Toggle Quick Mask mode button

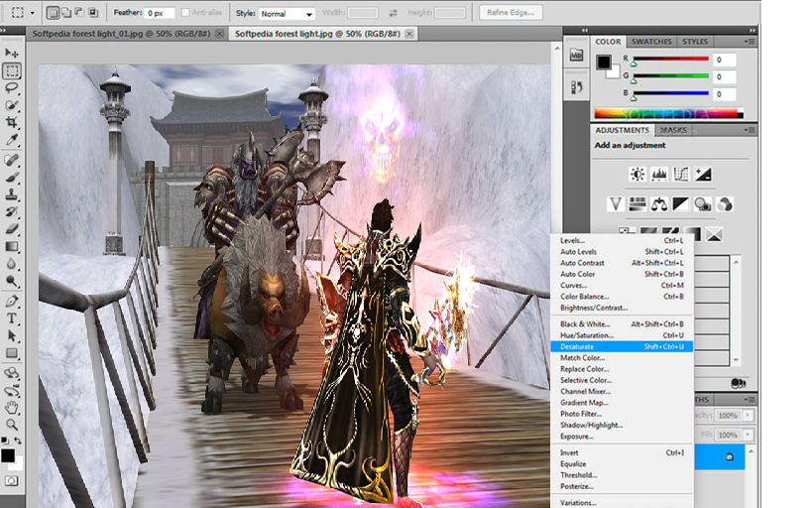click(11, 481)
